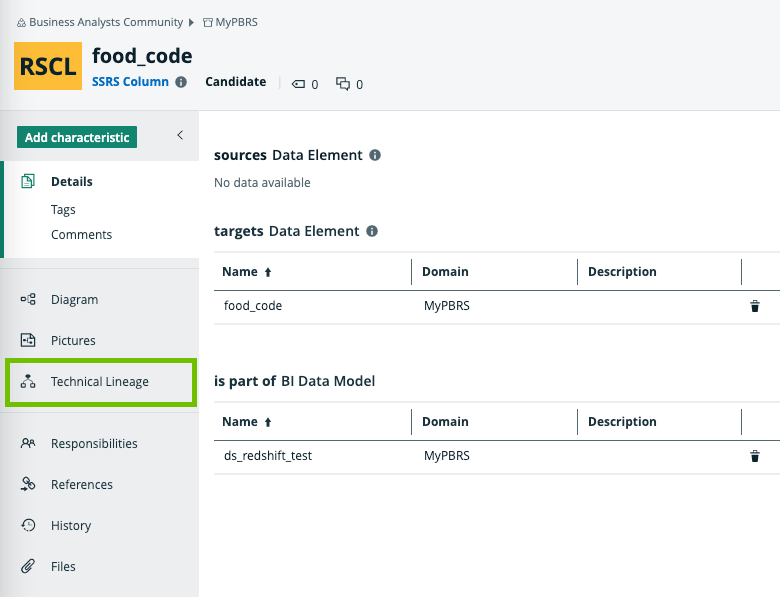Go to Business Analysts Community breadcrumb
Image resolution: width=780 pixels, height=597 pixels.
[105, 22]
